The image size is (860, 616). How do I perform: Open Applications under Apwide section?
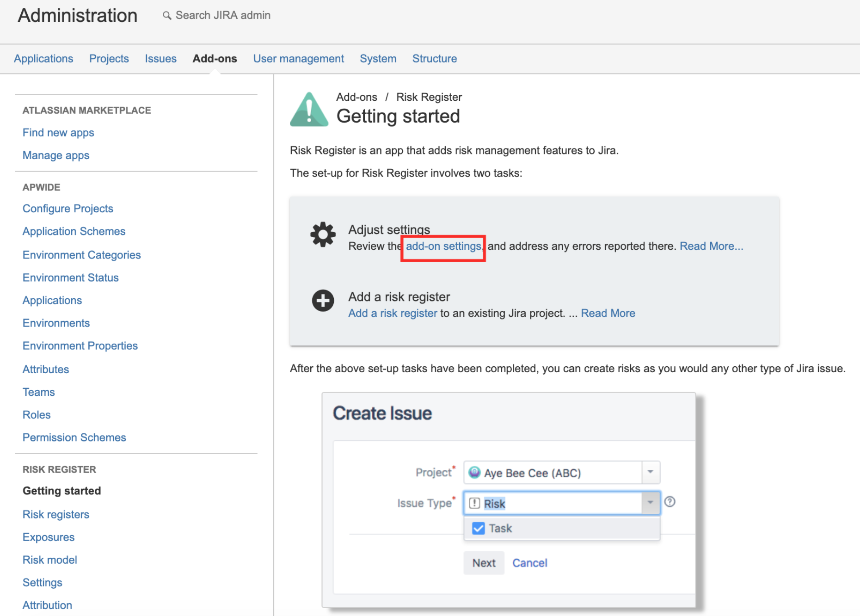[x=52, y=300]
